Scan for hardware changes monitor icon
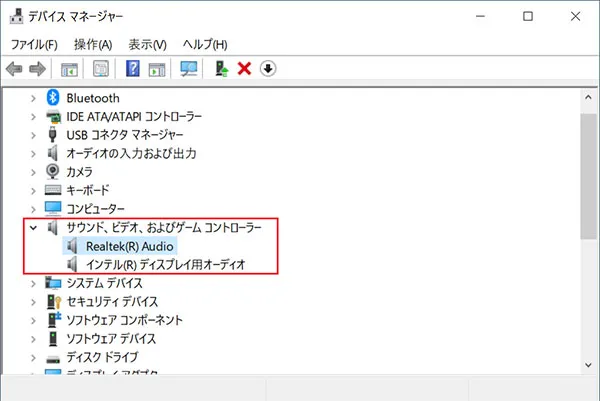Viewport: 600px width, 401px height. tap(189, 69)
